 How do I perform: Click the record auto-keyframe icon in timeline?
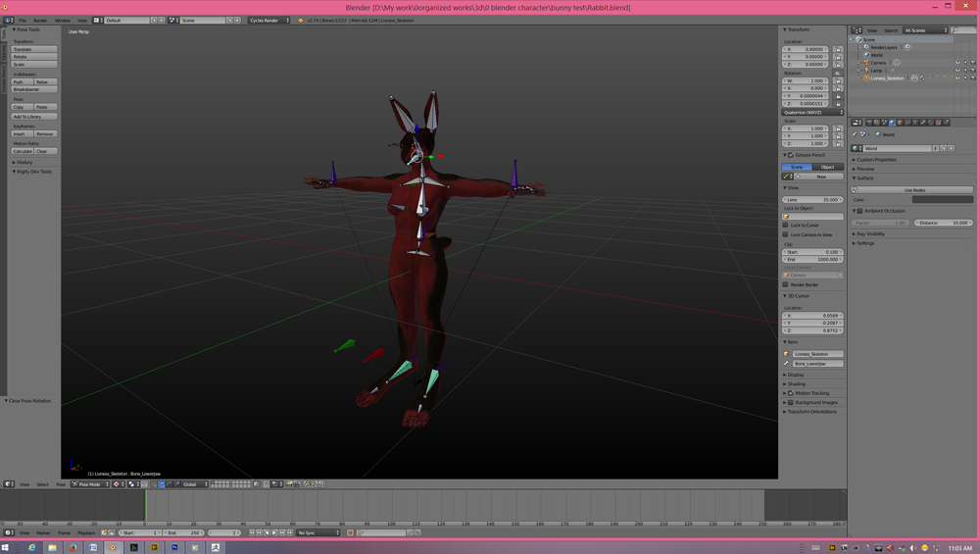(x=350, y=533)
